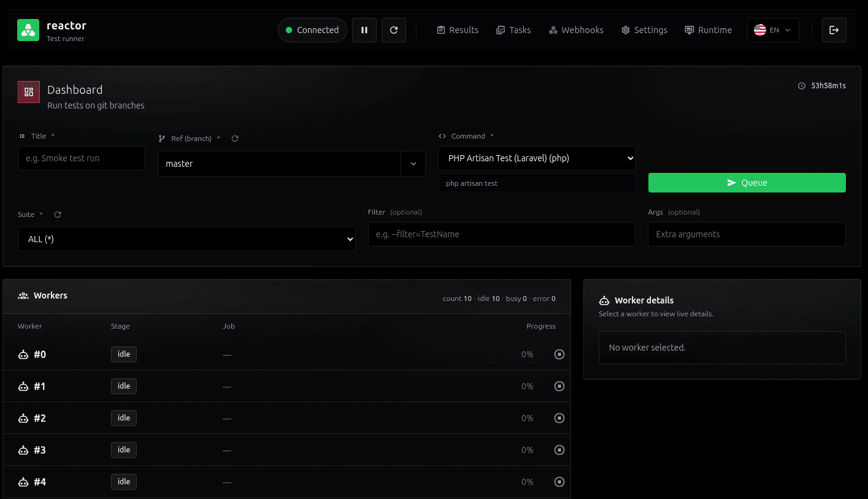This screenshot has width=868, height=499.
Task: Click worker #4 progress 0%
Action: (528, 482)
